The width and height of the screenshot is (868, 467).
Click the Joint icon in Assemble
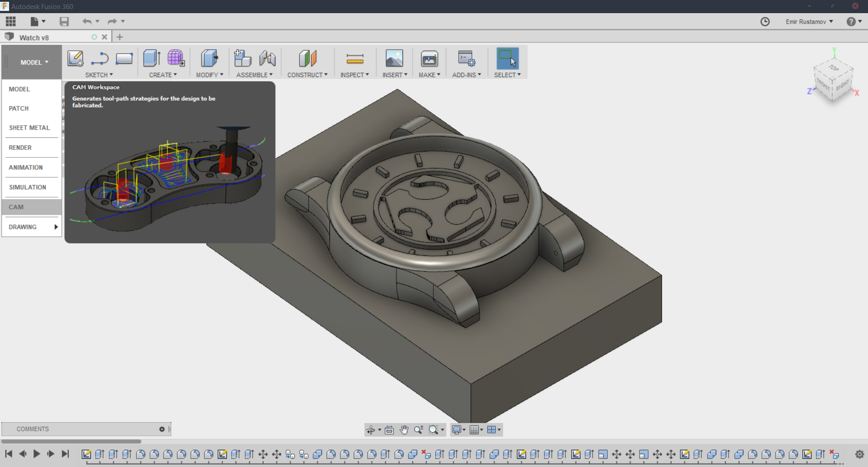pyautogui.click(x=267, y=59)
